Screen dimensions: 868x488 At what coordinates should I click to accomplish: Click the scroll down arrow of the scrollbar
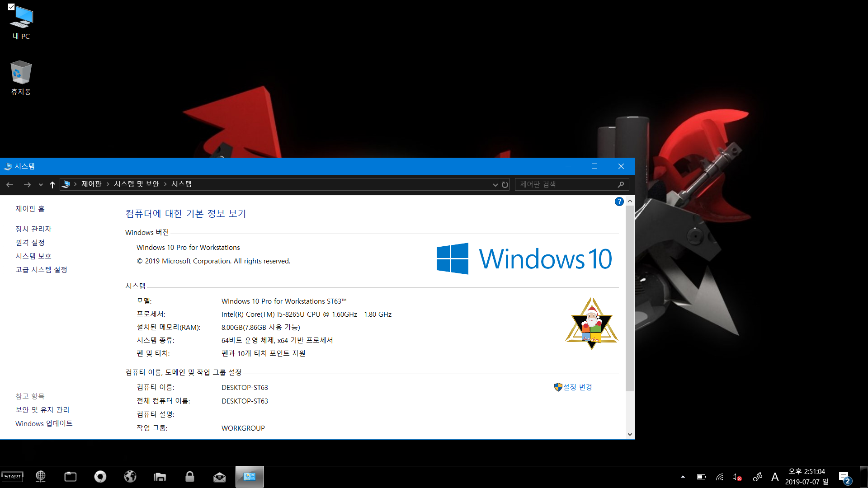click(630, 434)
